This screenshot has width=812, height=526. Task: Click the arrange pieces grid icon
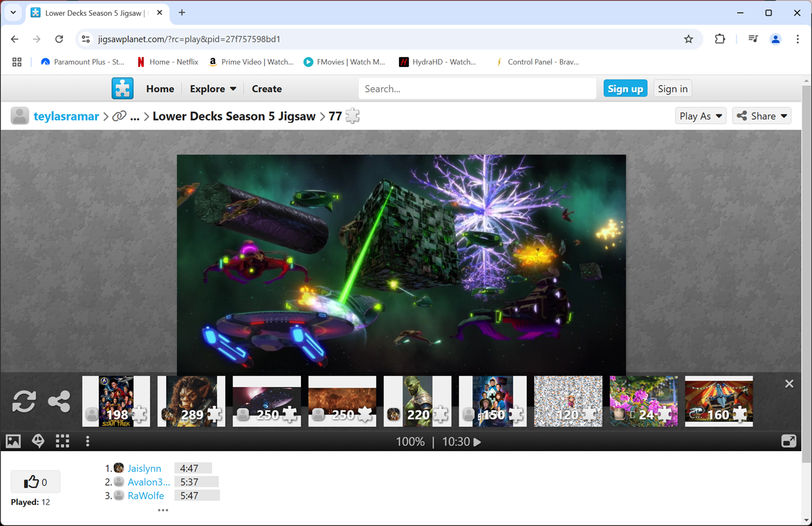63,441
